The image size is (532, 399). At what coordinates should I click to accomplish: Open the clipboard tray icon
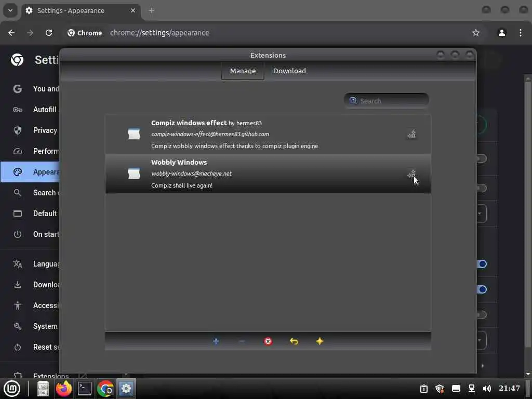[424, 389]
